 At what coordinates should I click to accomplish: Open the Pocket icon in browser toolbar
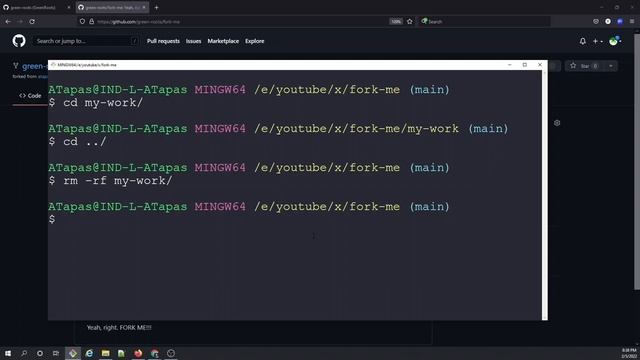596,21
